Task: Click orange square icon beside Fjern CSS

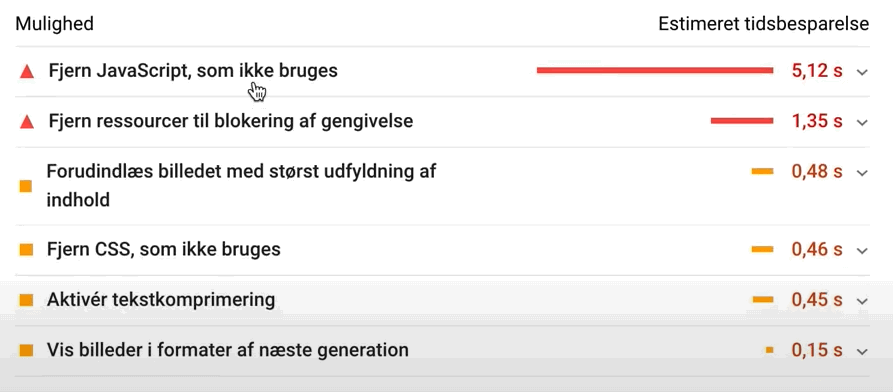Action: tap(26, 250)
